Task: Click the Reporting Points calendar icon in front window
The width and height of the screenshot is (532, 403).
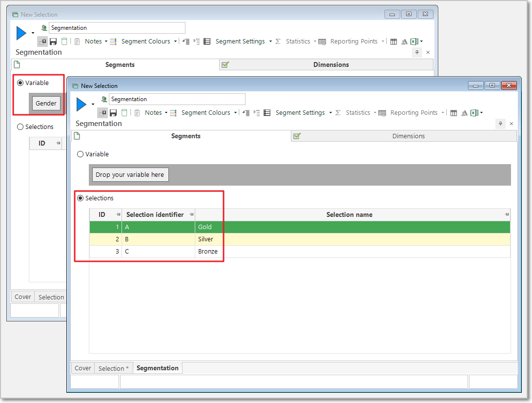Action: [382, 113]
